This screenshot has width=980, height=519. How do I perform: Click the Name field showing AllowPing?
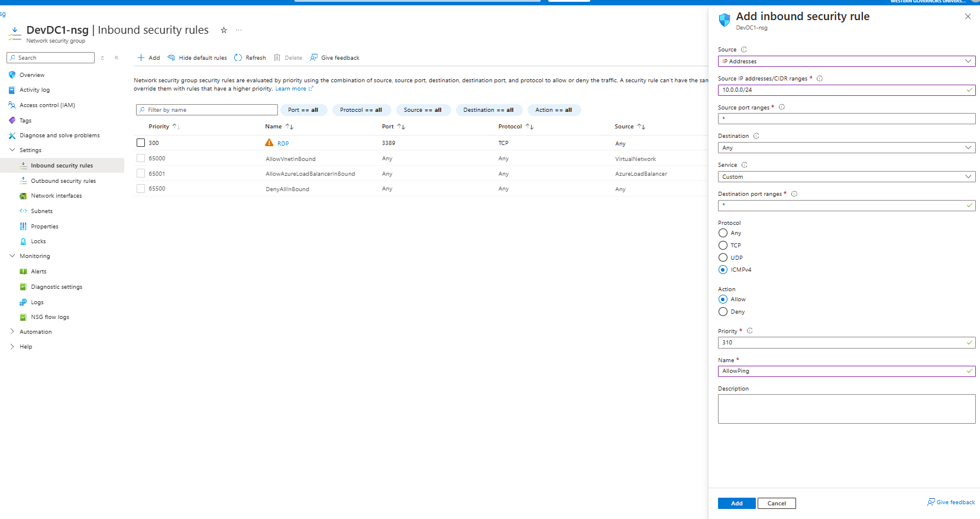click(x=846, y=371)
